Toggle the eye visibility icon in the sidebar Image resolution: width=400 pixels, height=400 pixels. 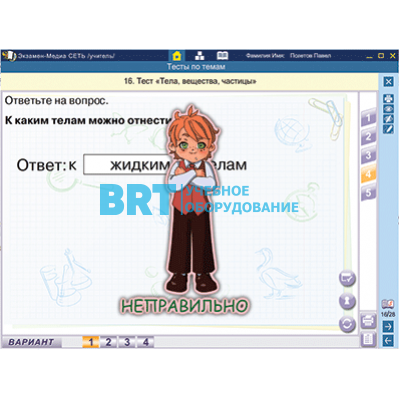tap(388, 109)
